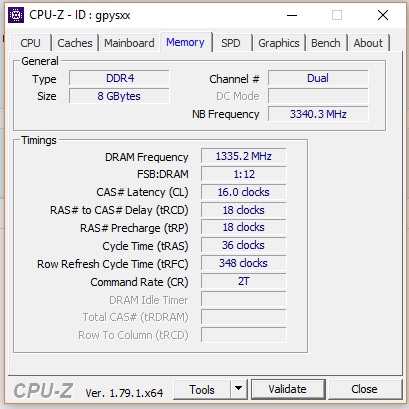Click the Tools button
The height and width of the screenshot is (409, 409).
pyautogui.click(x=202, y=389)
